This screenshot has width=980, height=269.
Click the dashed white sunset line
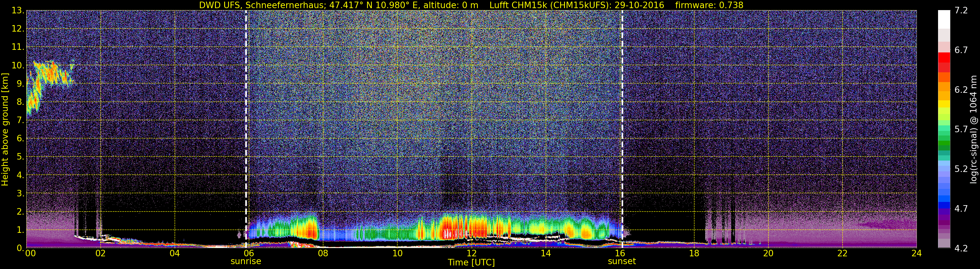point(622,129)
